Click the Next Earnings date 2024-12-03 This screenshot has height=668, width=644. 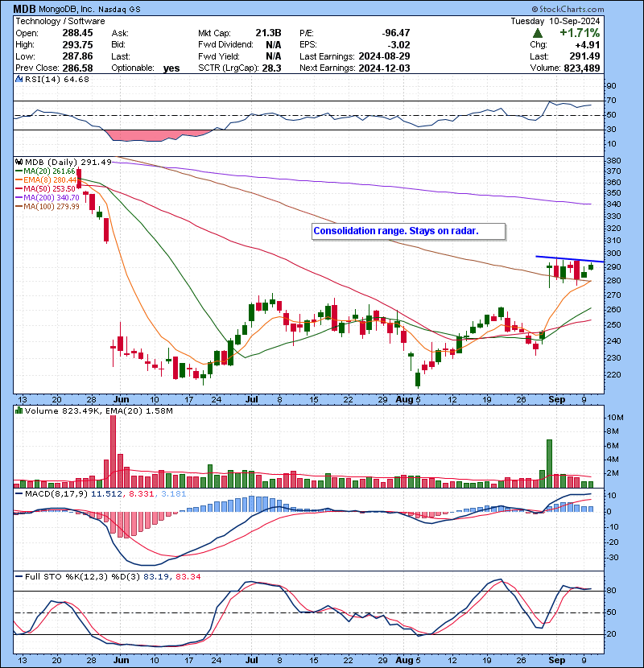click(385, 68)
